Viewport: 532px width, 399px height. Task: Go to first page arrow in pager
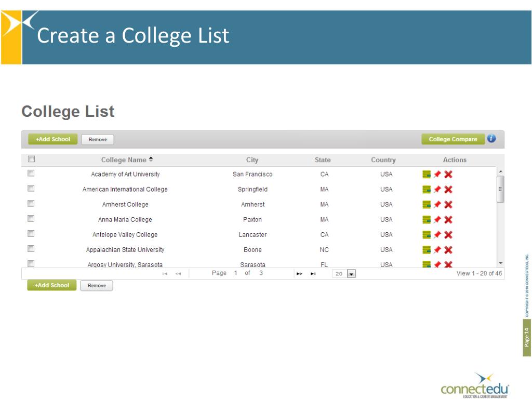point(165,273)
